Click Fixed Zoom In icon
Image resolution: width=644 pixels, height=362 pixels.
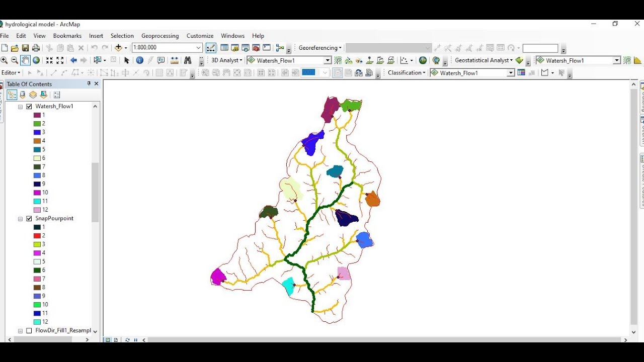point(49,60)
